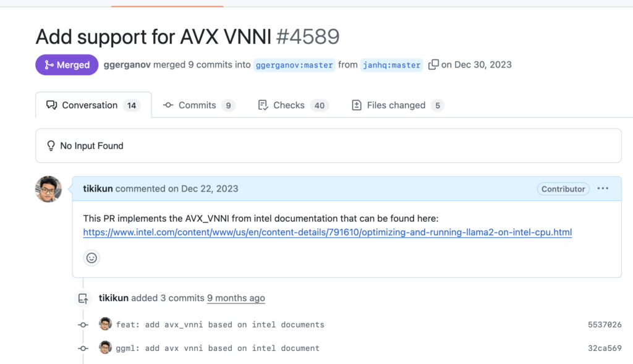The image size is (633, 364).
Task: Open the intel.com llama2 optimization article link
Action: (x=326, y=232)
